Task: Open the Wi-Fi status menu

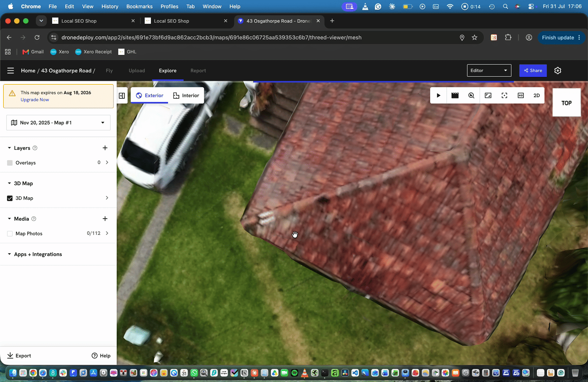Action: click(x=450, y=6)
